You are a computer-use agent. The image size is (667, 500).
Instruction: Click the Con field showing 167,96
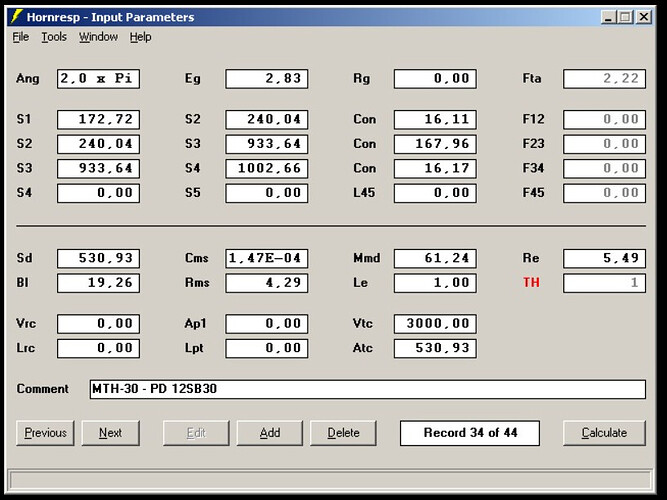click(x=435, y=144)
